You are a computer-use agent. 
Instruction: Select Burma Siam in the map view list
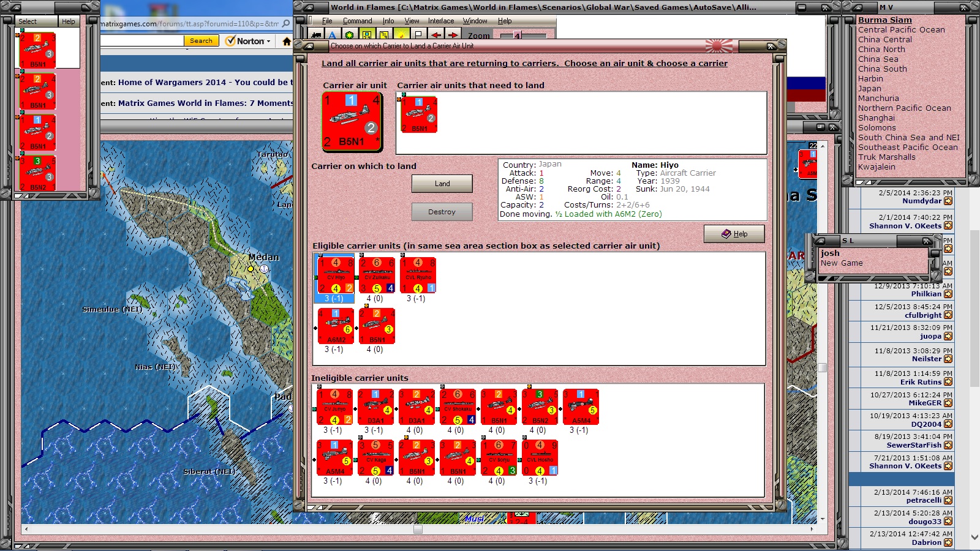click(x=884, y=20)
